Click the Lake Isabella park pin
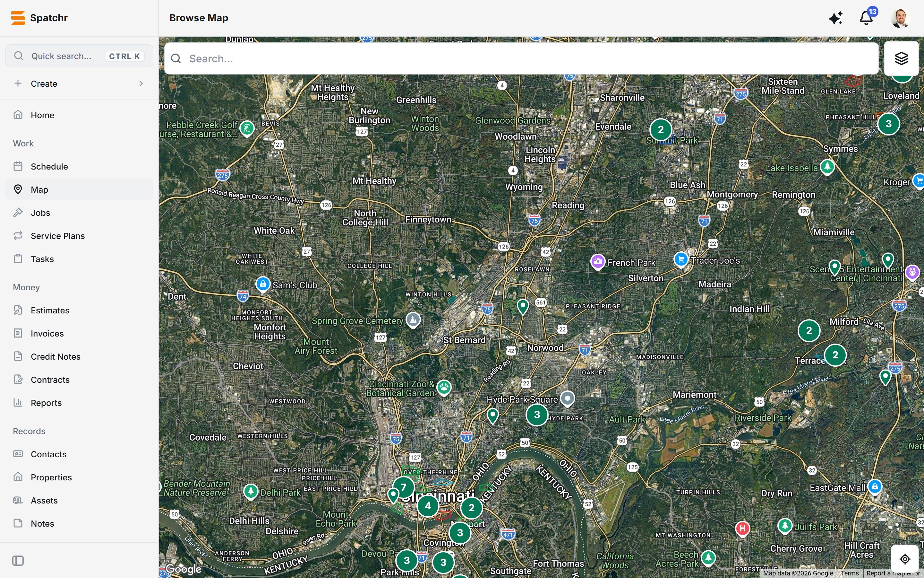The image size is (924, 578). point(827,167)
